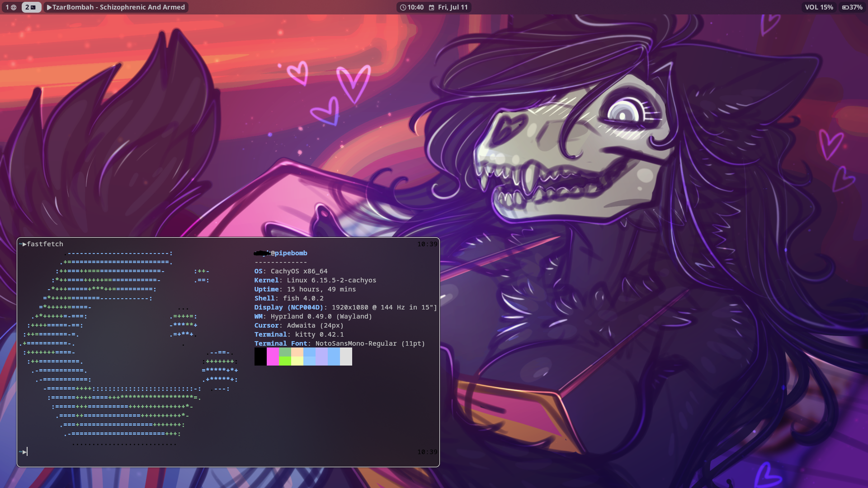Switch to workspace 1 with globe icon
The height and width of the screenshot is (488, 868).
[11, 7]
